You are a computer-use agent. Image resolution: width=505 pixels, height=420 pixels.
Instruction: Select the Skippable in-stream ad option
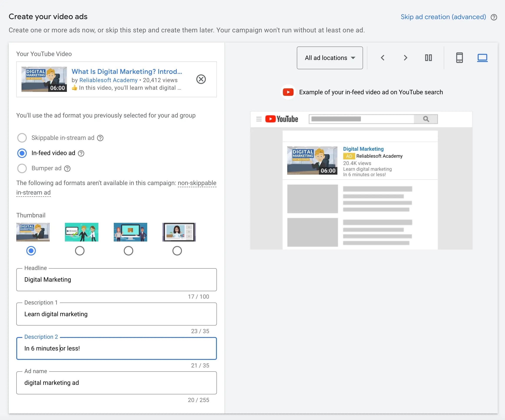(x=22, y=138)
